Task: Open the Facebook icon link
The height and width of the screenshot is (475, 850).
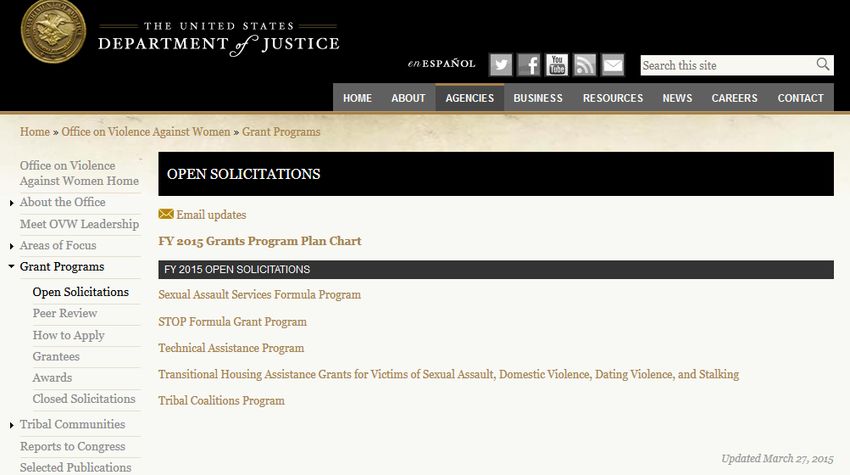Action: click(529, 65)
